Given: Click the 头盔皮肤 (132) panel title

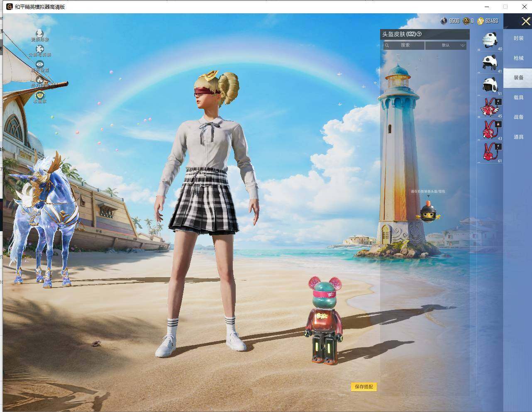Looking at the screenshot, I should click(399, 34).
